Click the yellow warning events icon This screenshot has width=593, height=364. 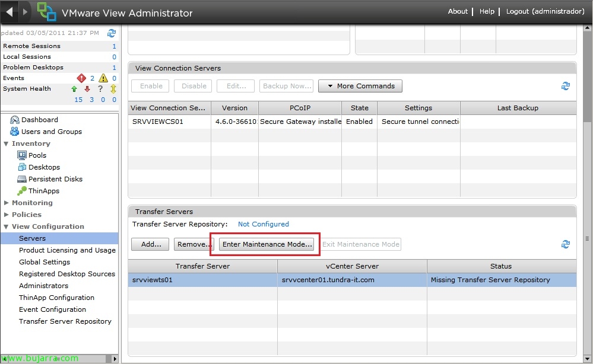[103, 78]
